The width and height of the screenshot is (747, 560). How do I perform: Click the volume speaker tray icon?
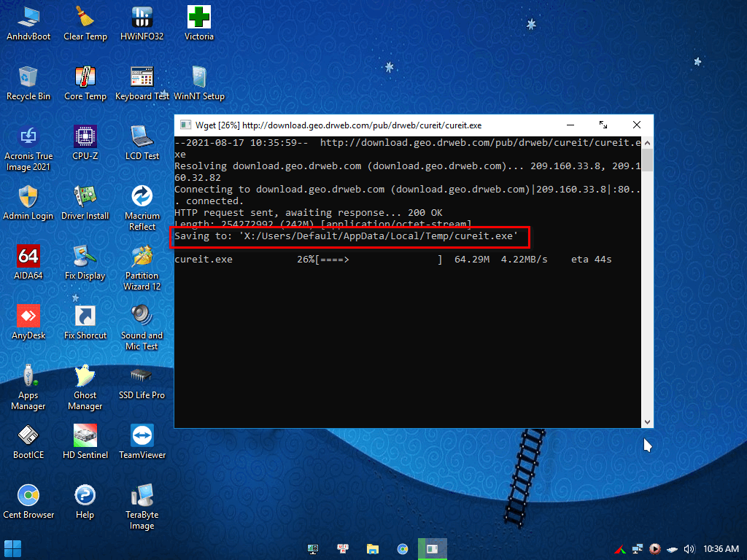click(x=689, y=549)
